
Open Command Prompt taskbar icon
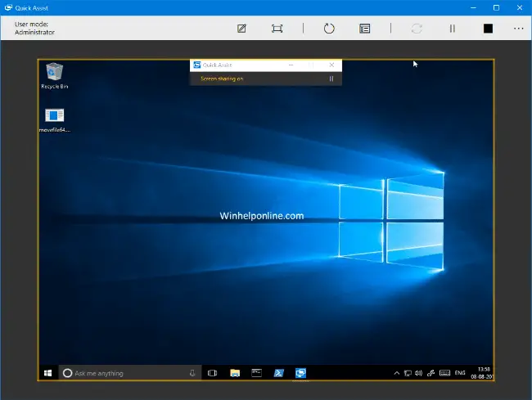256,373
